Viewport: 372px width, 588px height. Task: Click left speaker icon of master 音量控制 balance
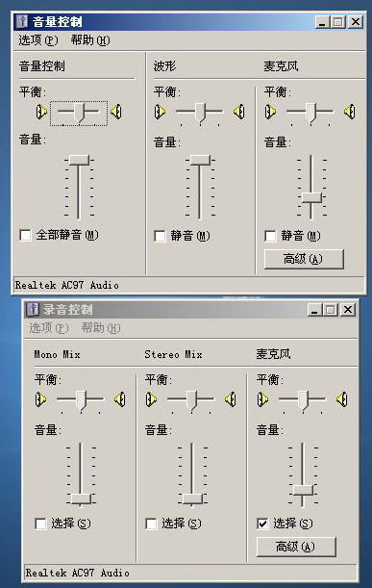[x=41, y=112]
